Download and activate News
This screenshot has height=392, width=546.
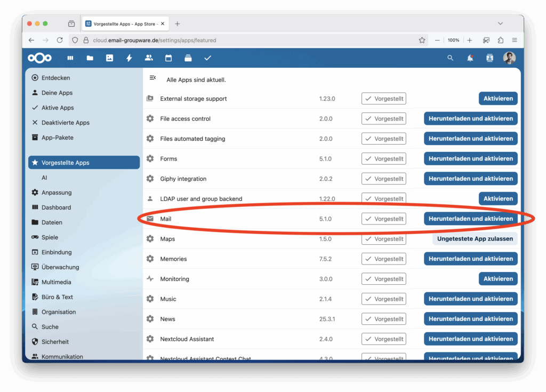470,319
